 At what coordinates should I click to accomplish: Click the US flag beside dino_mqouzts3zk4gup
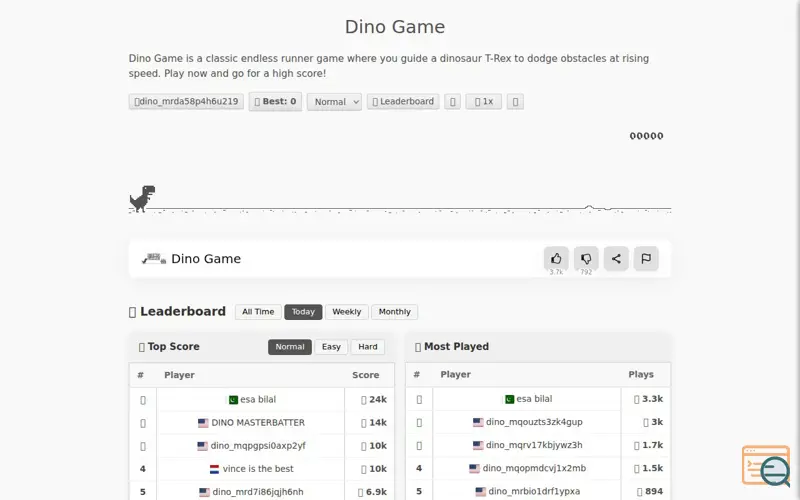(478, 422)
